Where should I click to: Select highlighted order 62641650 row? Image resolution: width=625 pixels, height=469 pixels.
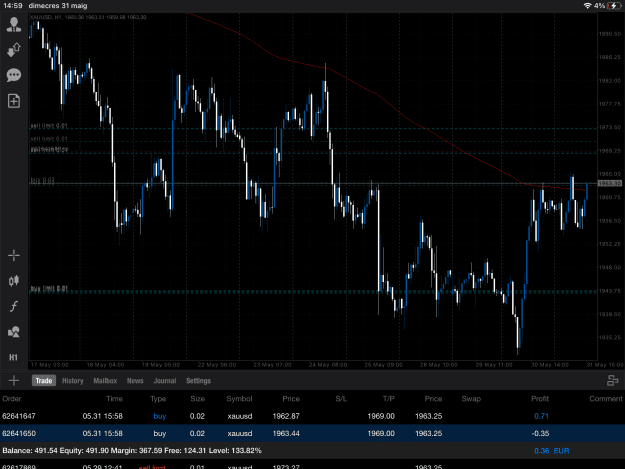click(312, 433)
